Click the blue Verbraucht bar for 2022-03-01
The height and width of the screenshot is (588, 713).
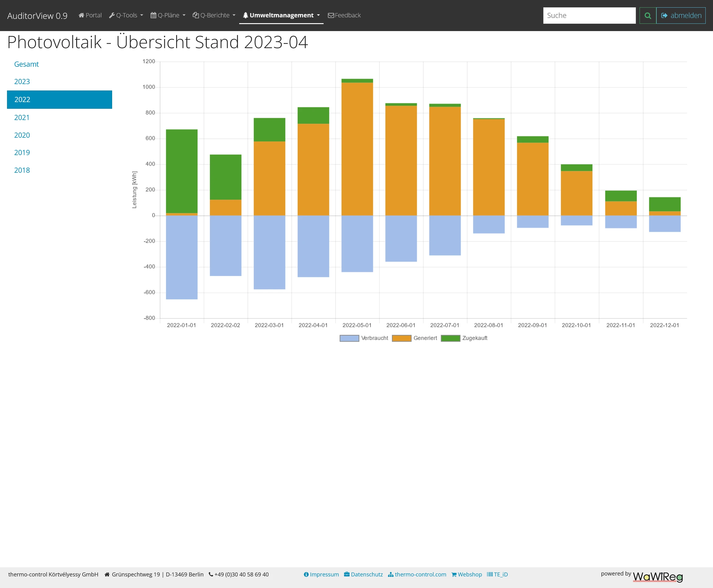pyautogui.click(x=269, y=252)
